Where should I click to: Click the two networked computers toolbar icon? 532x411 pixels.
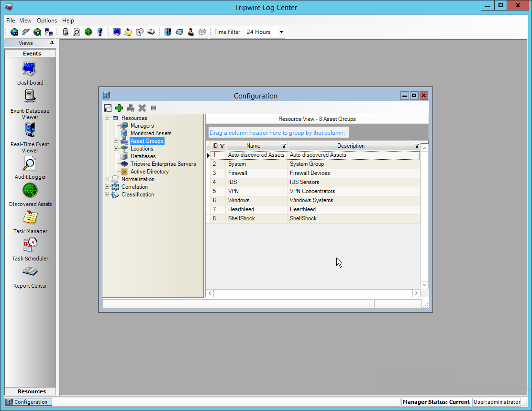click(49, 32)
